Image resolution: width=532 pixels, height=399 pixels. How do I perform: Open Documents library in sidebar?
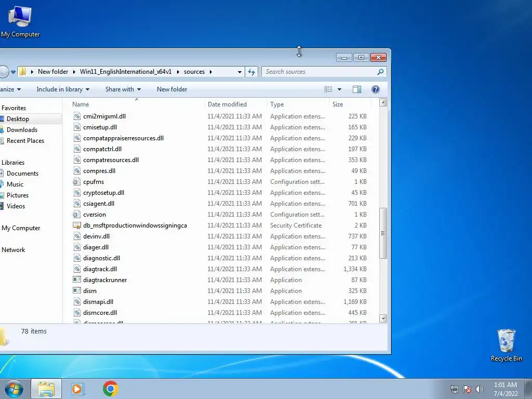[x=22, y=174]
